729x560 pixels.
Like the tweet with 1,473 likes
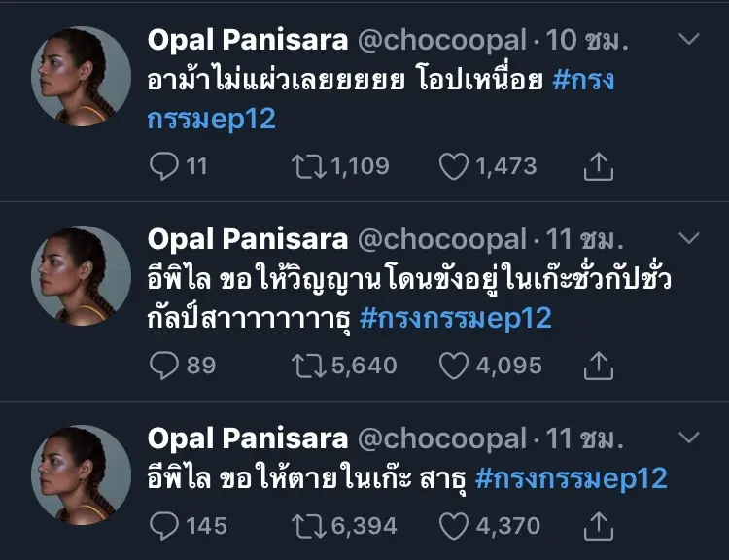[454, 166]
